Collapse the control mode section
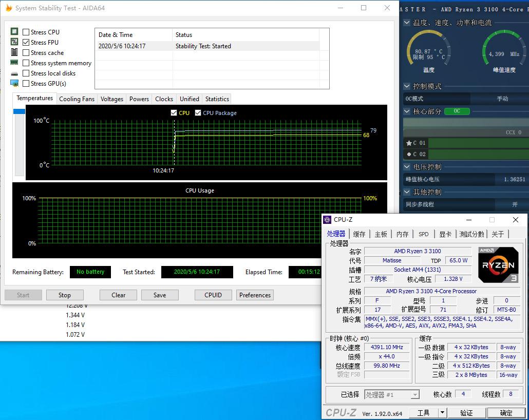Viewport: 529px width, 420px height. 407,86
